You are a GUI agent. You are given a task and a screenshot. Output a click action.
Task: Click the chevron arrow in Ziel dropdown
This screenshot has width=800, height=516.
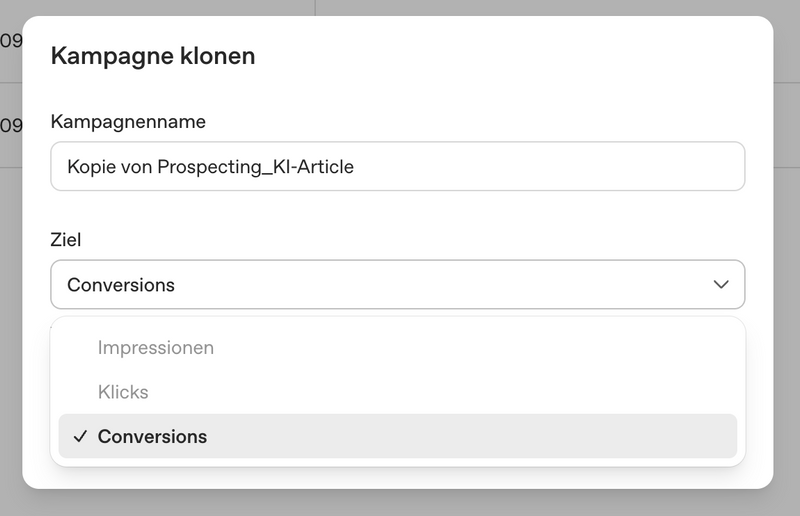tap(721, 284)
